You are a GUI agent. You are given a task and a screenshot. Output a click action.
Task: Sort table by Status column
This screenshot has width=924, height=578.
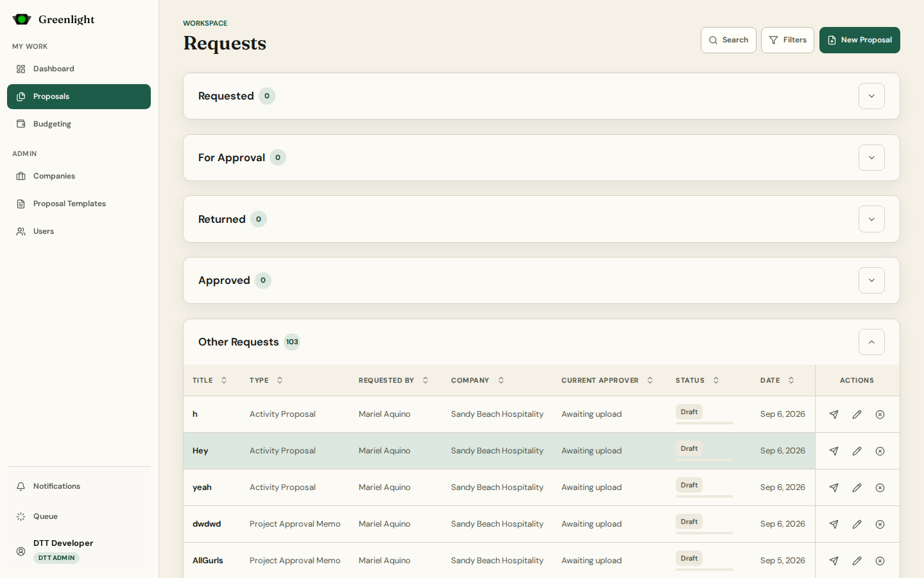pos(697,380)
